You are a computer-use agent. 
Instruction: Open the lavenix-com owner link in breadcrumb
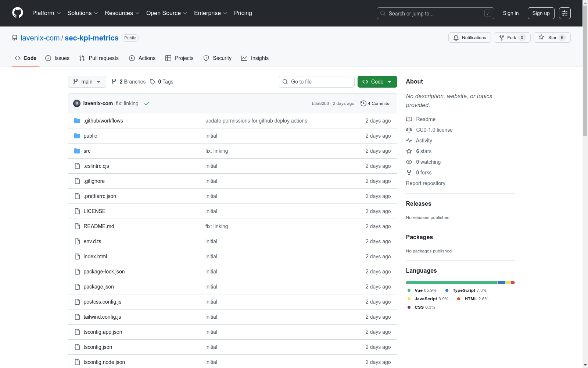click(40, 38)
